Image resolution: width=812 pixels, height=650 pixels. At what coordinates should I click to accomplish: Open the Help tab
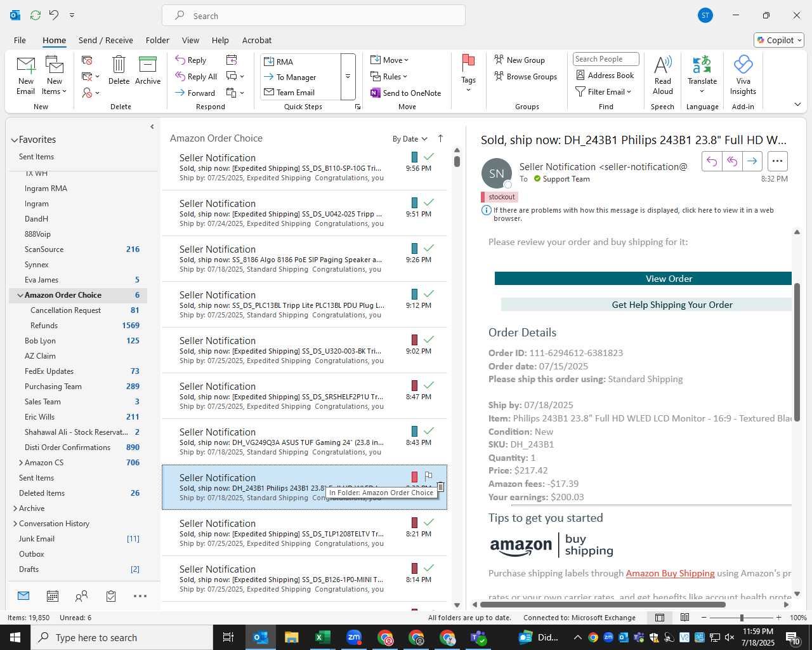pos(220,40)
